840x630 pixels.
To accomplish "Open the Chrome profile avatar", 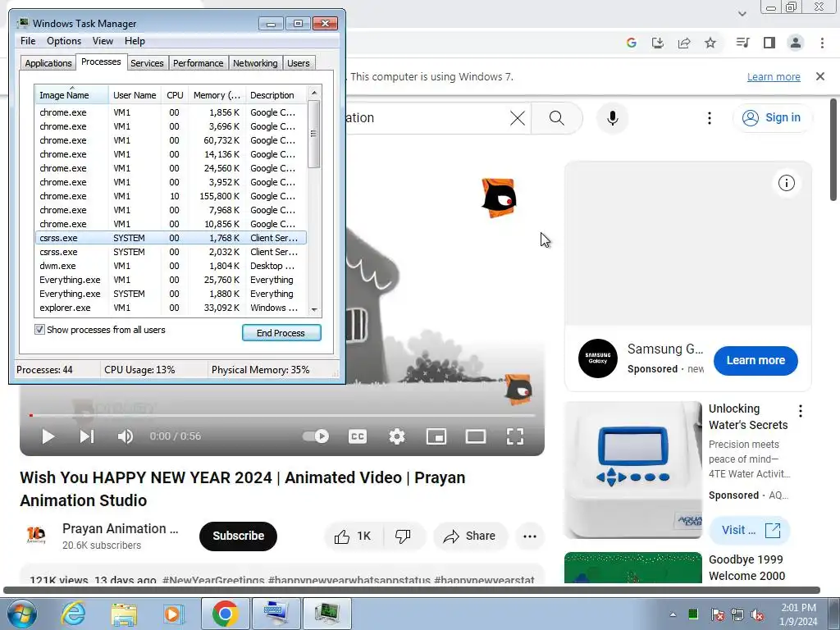I will 796,43.
